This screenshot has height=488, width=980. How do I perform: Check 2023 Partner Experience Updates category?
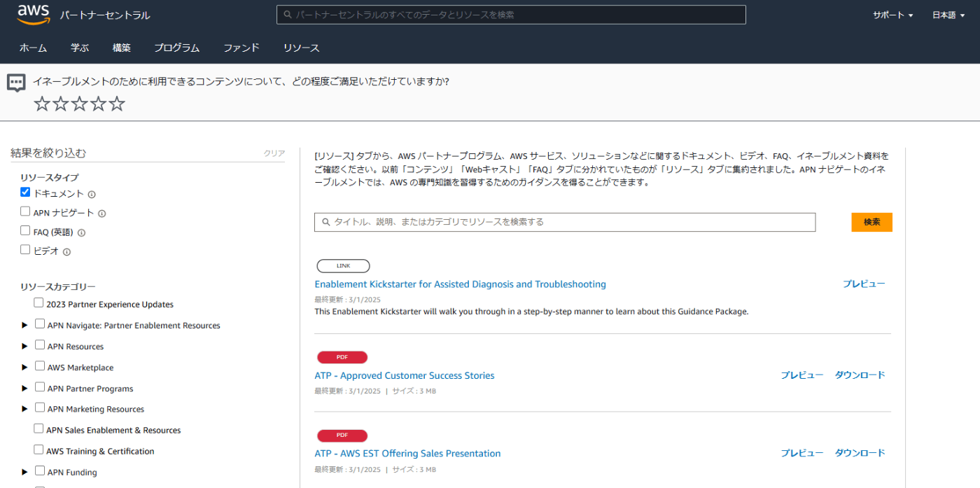38,303
